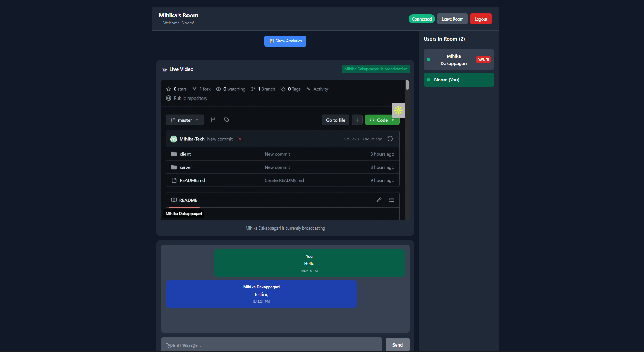Open the Activity pulse link
The width and height of the screenshot is (644, 352).
coord(317,89)
